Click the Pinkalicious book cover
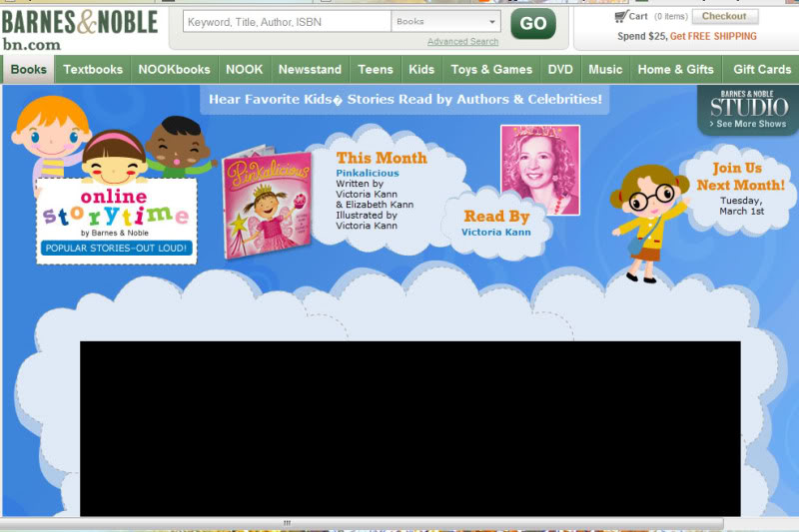 tap(267, 205)
